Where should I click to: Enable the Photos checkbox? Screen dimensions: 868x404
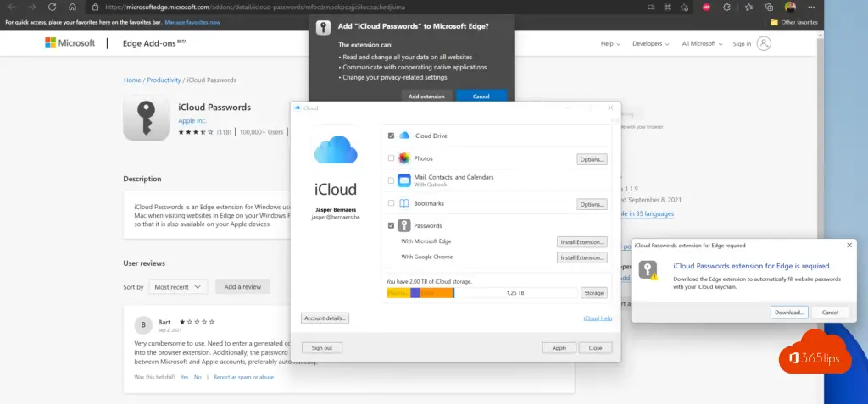(x=391, y=158)
